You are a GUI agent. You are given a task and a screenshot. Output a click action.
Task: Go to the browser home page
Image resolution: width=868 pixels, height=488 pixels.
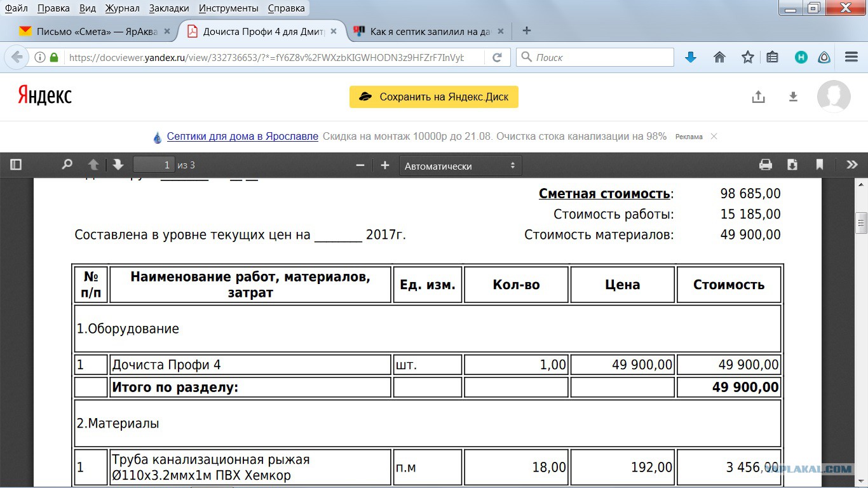(719, 57)
